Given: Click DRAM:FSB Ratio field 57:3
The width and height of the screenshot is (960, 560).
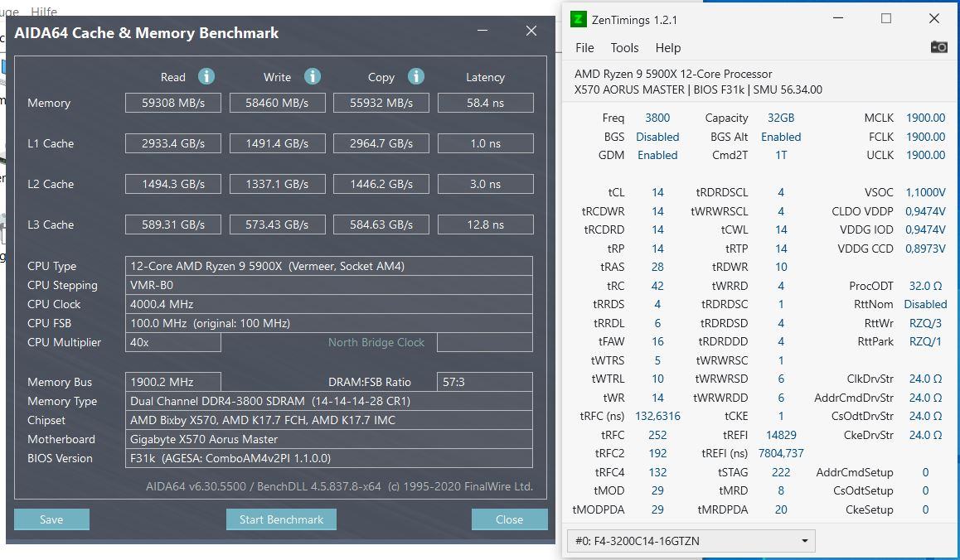Looking at the screenshot, I should (x=485, y=382).
